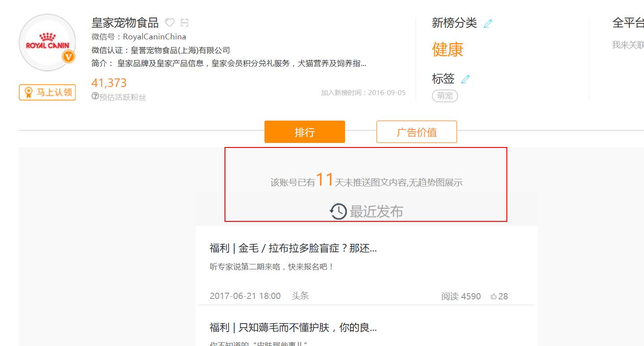Image resolution: width=644 pixels, height=346 pixels.
Task: Click the 阅读 4590 read count
Action: tap(461, 296)
